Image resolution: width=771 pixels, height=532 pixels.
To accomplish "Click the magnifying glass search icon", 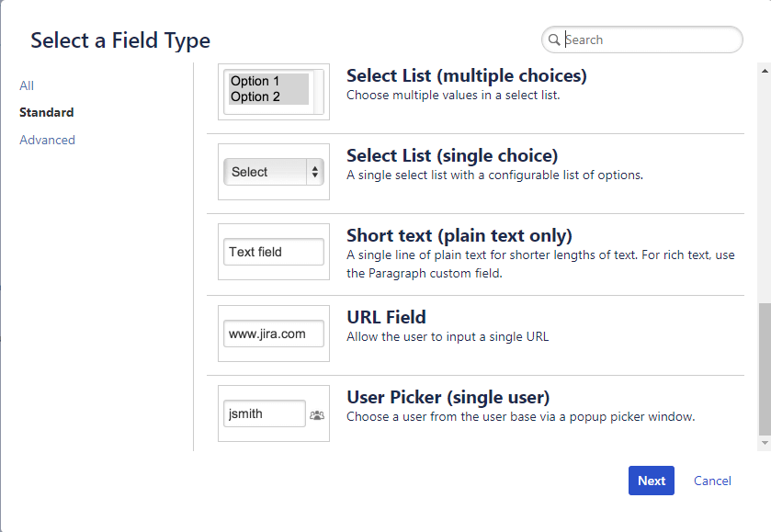I will click(x=555, y=40).
